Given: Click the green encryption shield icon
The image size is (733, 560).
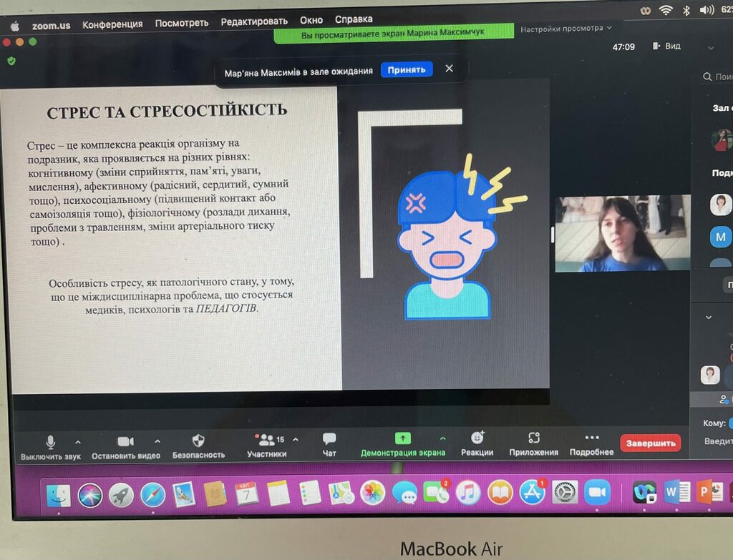Looking at the screenshot, I should (11, 61).
